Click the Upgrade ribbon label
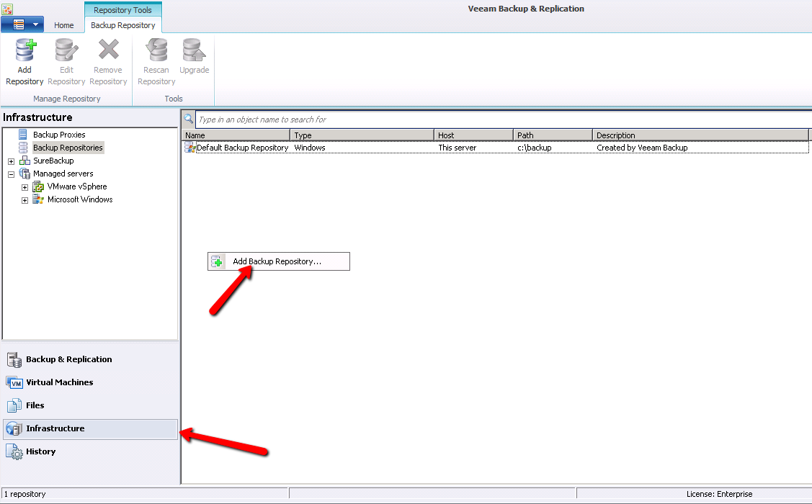812x504 pixels. click(195, 70)
